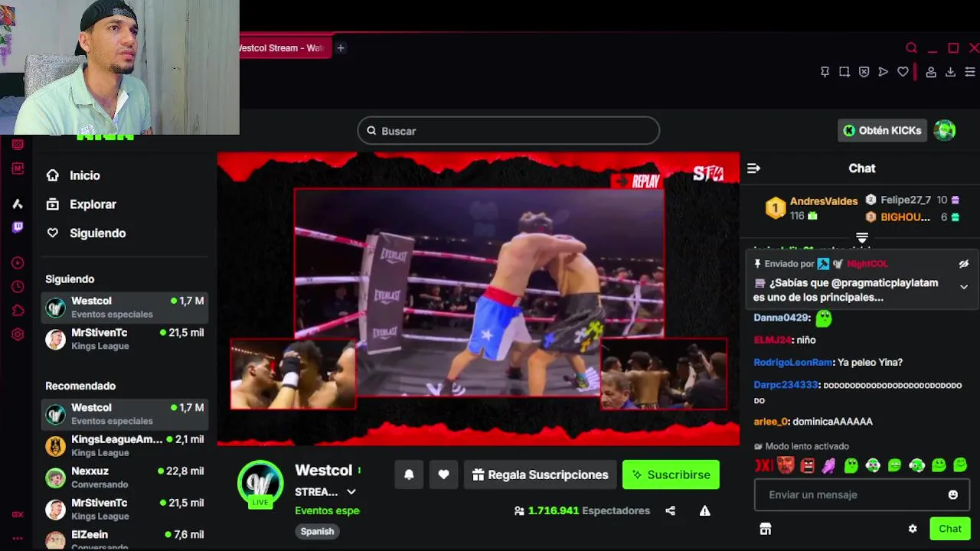
Task: Toggle follow heart button for Westcol
Action: coord(443,474)
